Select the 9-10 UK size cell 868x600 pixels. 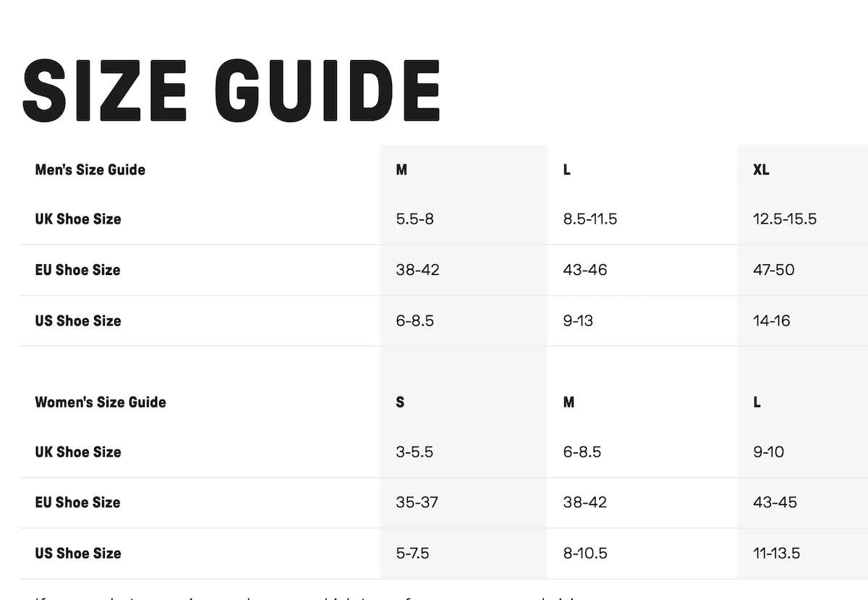[x=768, y=452]
